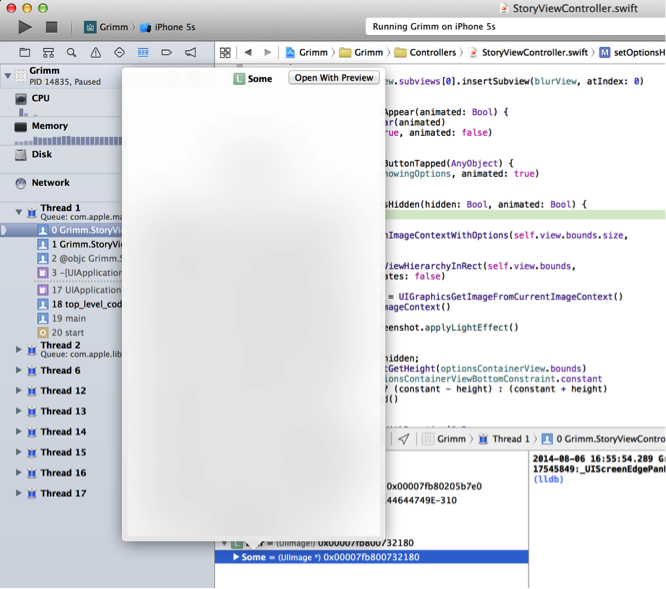Screen dimensions: 666x589
Task: Click Open With Preview button
Action: (334, 78)
